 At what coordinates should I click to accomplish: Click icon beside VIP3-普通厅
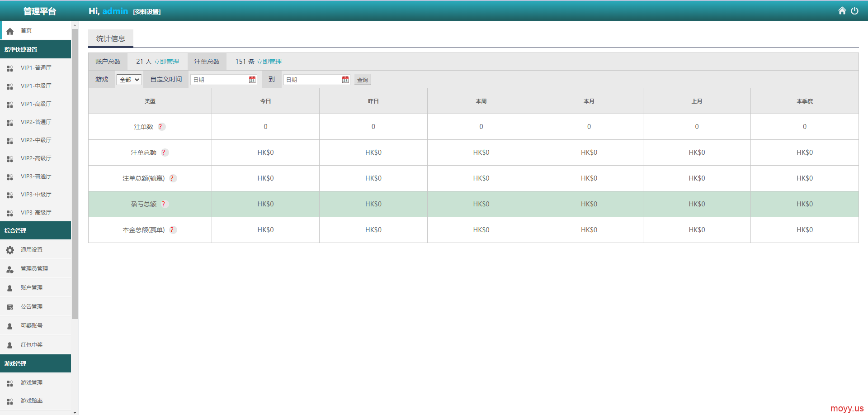(10, 177)
